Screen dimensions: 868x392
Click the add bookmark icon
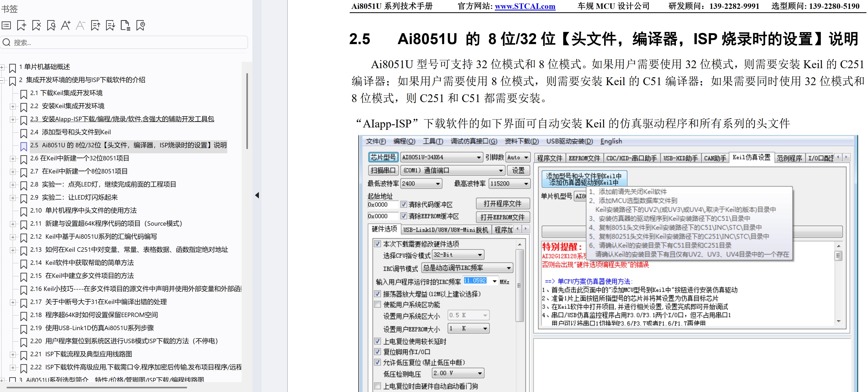click(x=22, y=25)
